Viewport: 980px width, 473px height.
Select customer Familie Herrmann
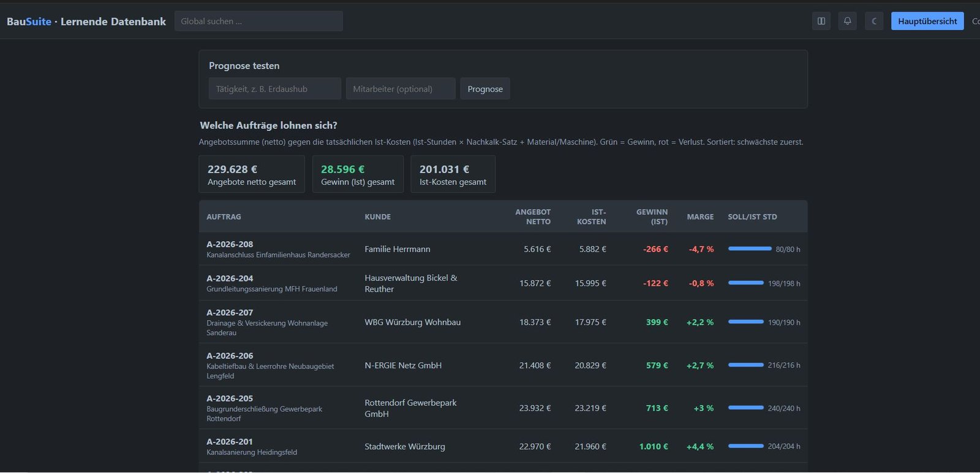(398, 249)
